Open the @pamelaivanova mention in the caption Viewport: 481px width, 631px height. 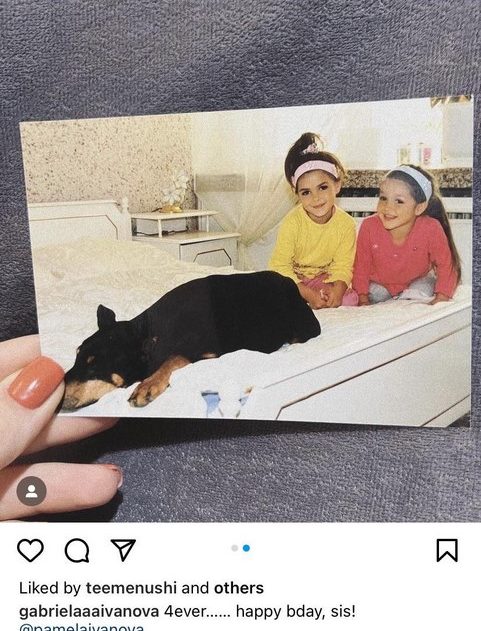coord(81,627)
